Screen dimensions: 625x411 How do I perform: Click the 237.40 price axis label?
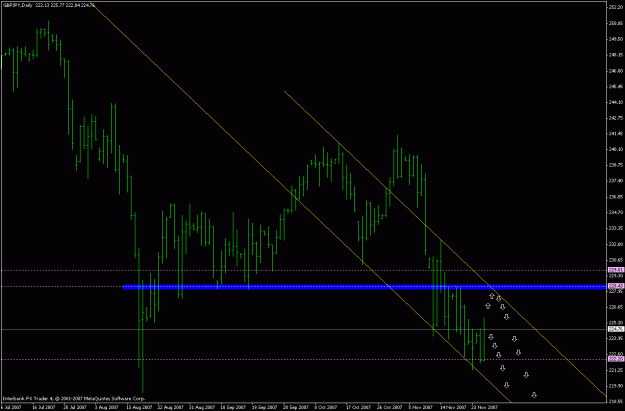tap(616, 181)
